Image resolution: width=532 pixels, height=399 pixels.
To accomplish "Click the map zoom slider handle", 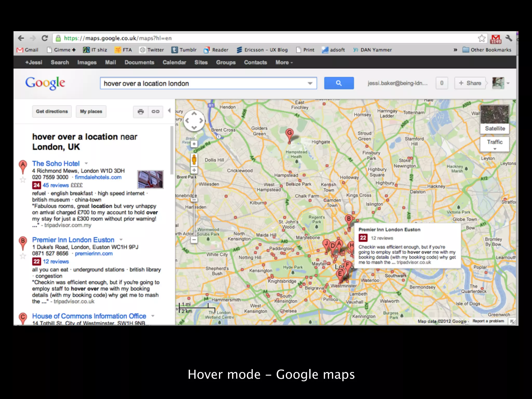I will point(194,200).
